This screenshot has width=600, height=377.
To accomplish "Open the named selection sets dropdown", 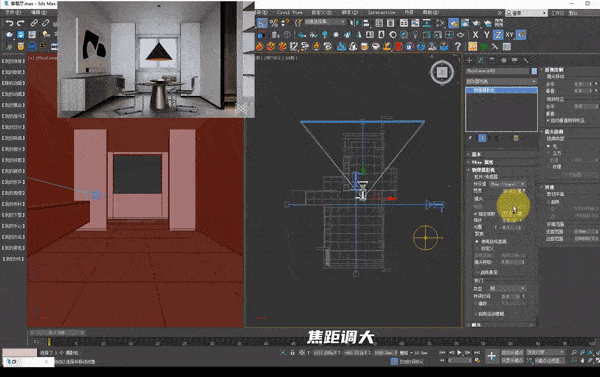I will (325, 22).
